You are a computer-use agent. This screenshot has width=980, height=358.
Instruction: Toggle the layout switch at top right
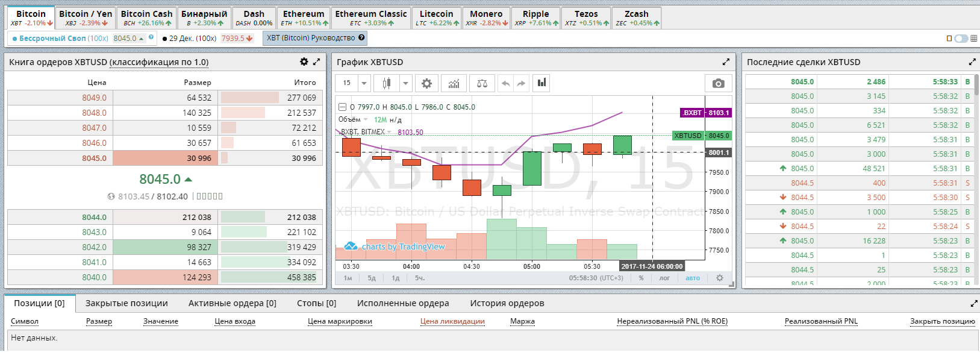[961, 39]
